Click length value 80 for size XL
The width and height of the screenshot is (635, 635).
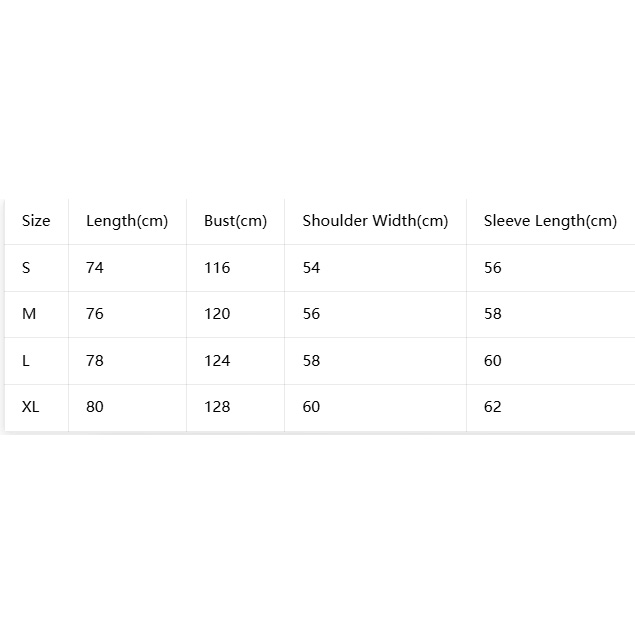tap(95, 407)
